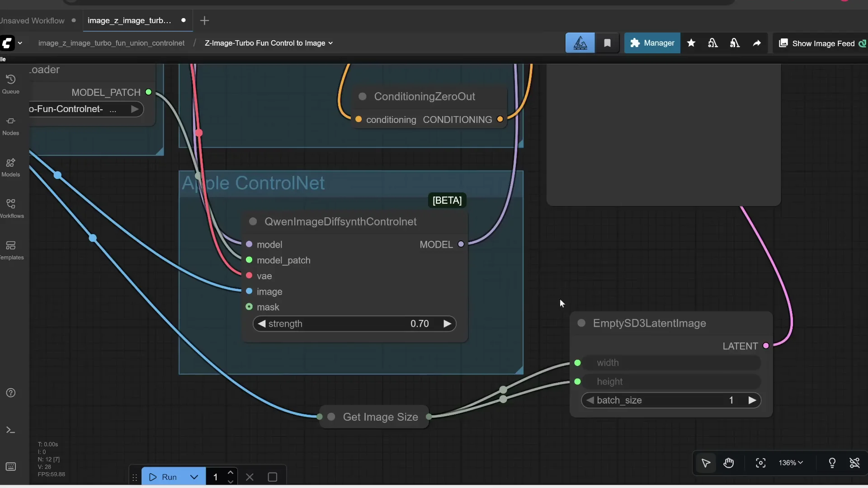This screenshot has width=868, height=488.
Task: Toggle link visibility in canvas controls
Action: tap(855, 463)
